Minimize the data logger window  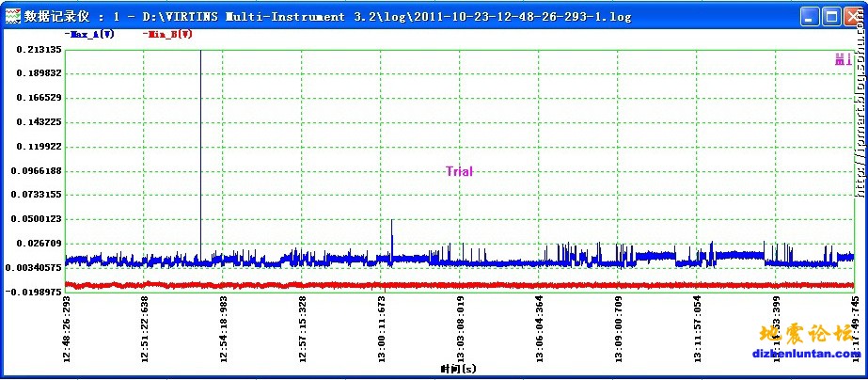point(811,16)
